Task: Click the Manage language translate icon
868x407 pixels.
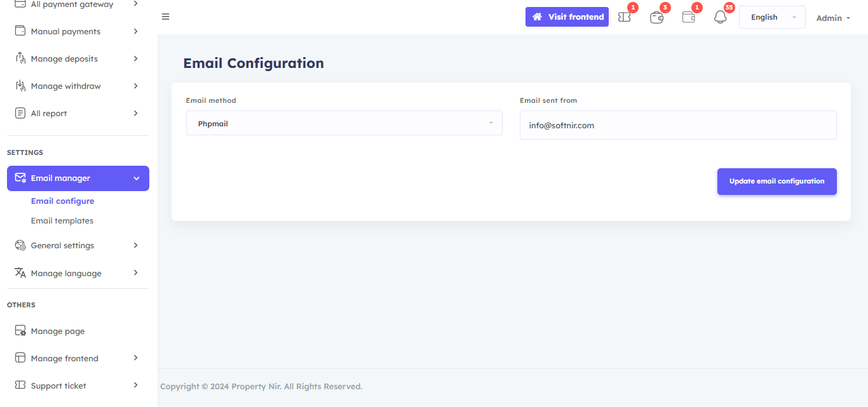Action: [x=20, y=273]
